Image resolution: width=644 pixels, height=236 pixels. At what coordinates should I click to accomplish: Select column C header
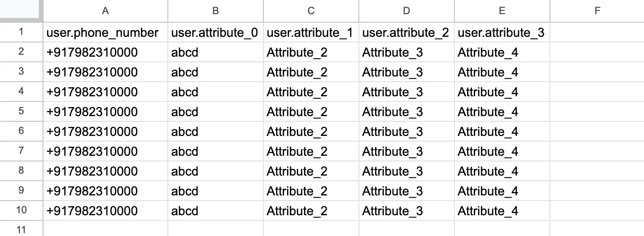311,10
